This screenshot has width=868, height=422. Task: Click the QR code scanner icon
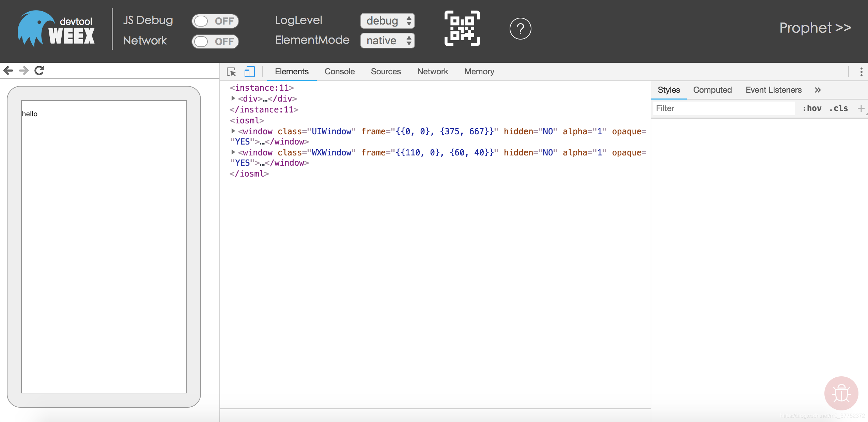tap(462, 29)
